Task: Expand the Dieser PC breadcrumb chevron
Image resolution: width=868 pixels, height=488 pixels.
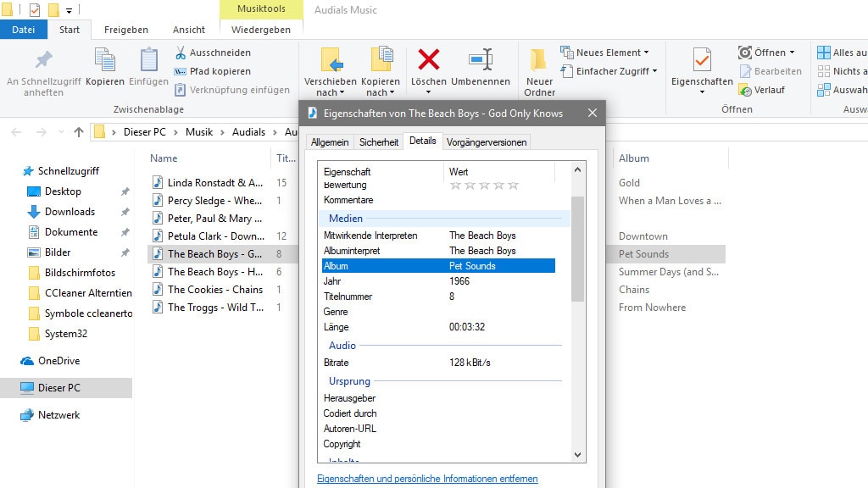Action: click(175, 132)
